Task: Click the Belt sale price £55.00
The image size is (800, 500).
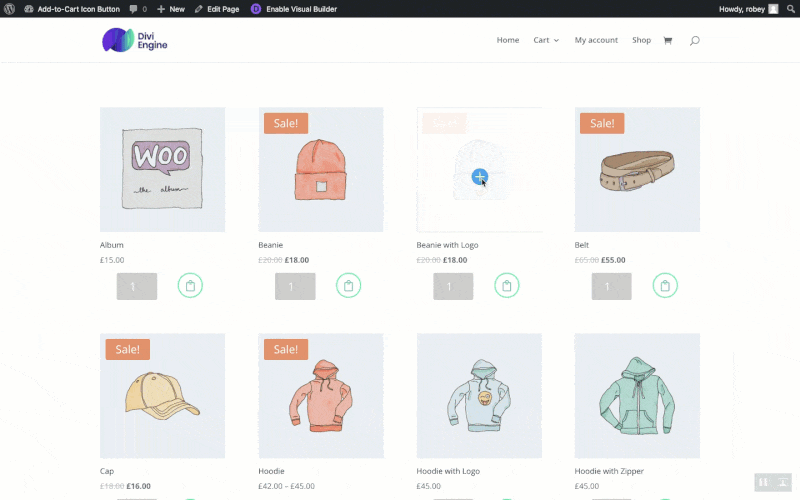Action: tap(613, 260)
